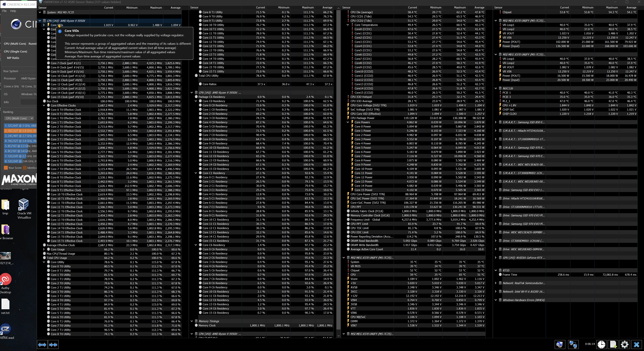Click the monitor with magnifier icon
This screenshot has width=644, height=351.
(559, 345)
